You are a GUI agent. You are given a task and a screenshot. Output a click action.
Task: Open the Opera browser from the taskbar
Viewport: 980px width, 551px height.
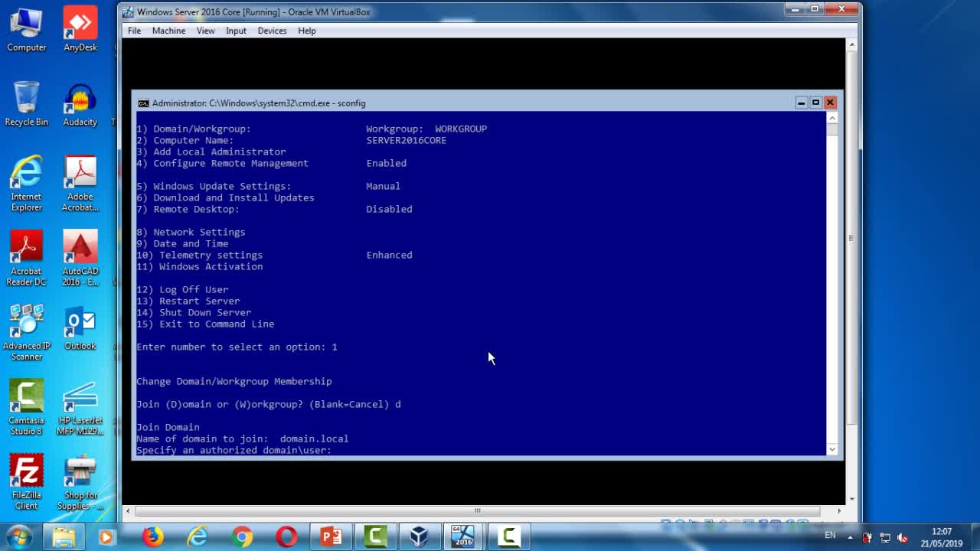[x=286, y=537]
